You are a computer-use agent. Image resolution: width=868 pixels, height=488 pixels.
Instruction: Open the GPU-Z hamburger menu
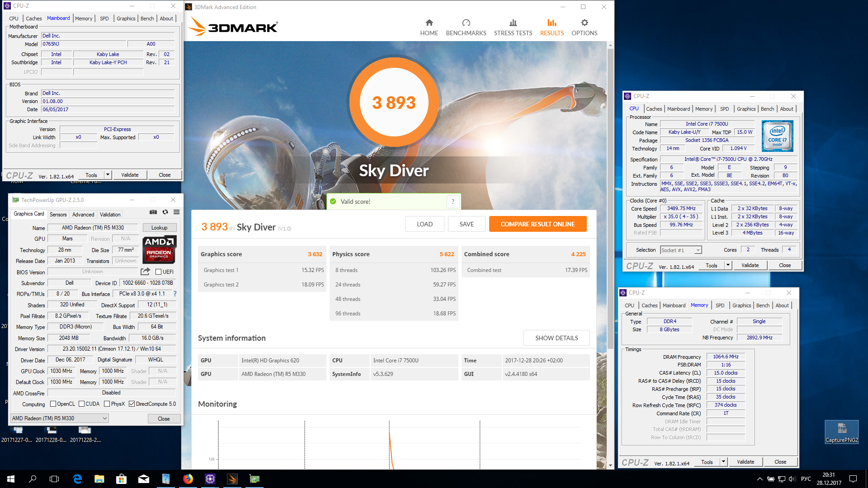tap(177, 212)
